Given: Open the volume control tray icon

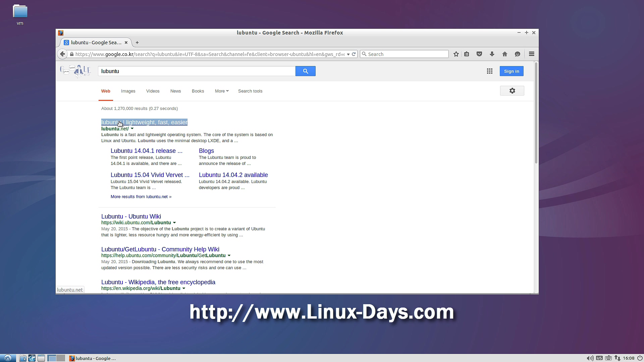Looking at the screenshot, I should [x=590, y=358].
